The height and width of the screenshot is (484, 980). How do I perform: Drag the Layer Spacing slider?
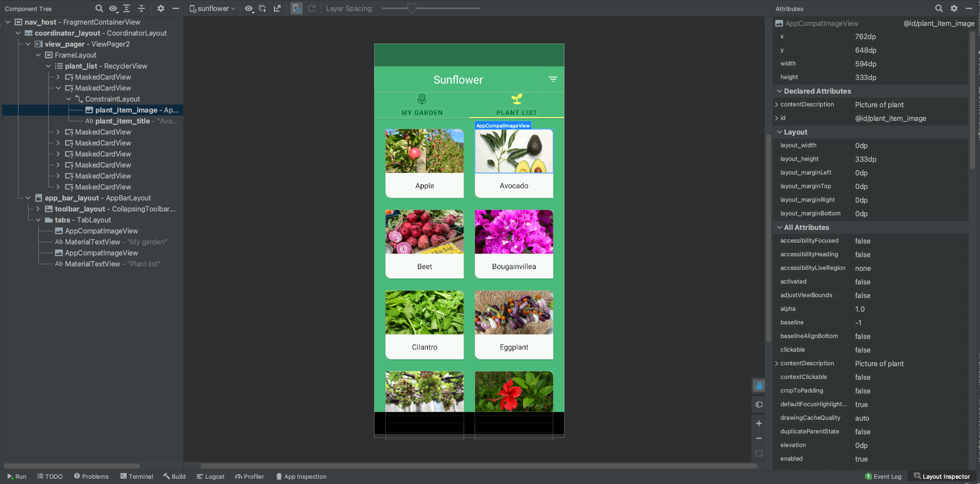pos(410,9)
